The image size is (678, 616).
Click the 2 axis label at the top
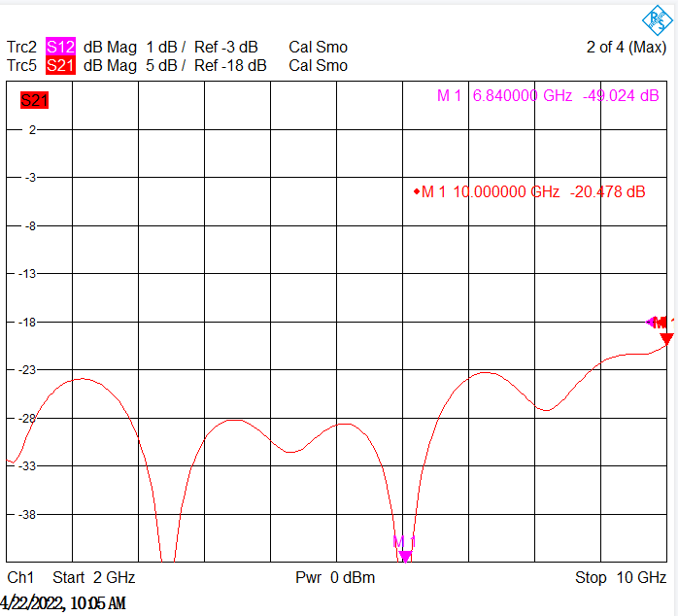[x=32, y=130]
